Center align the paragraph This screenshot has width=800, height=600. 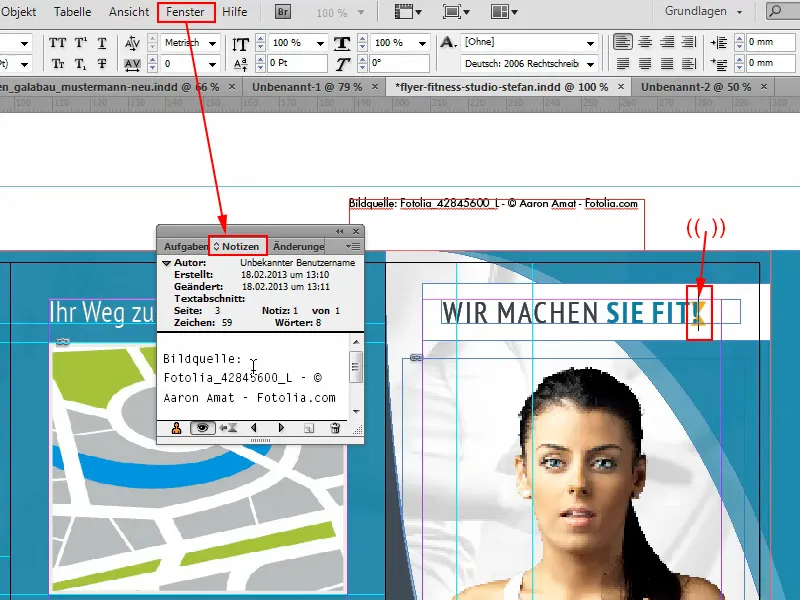[645, 42]
